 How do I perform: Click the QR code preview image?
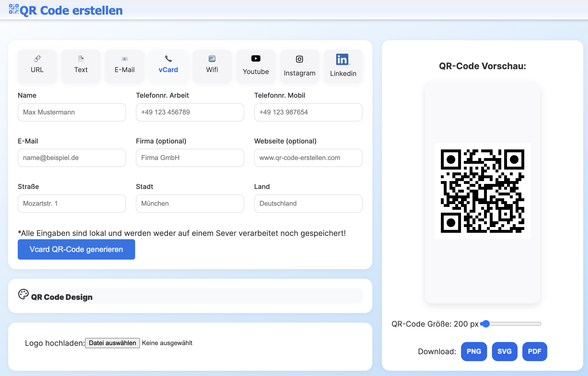483,191
